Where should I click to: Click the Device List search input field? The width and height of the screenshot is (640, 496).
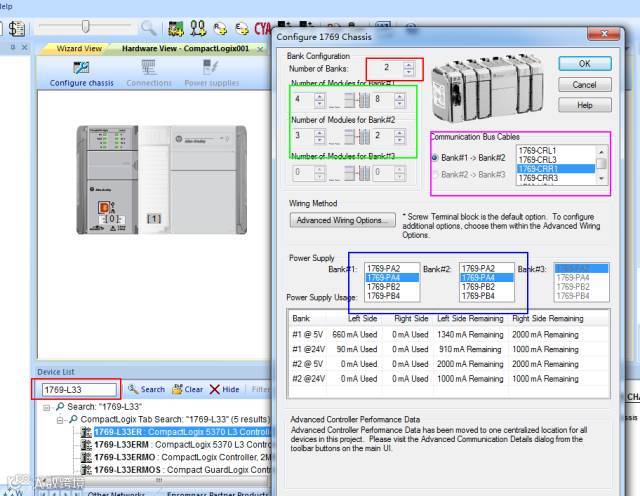[x=79, y=389]
